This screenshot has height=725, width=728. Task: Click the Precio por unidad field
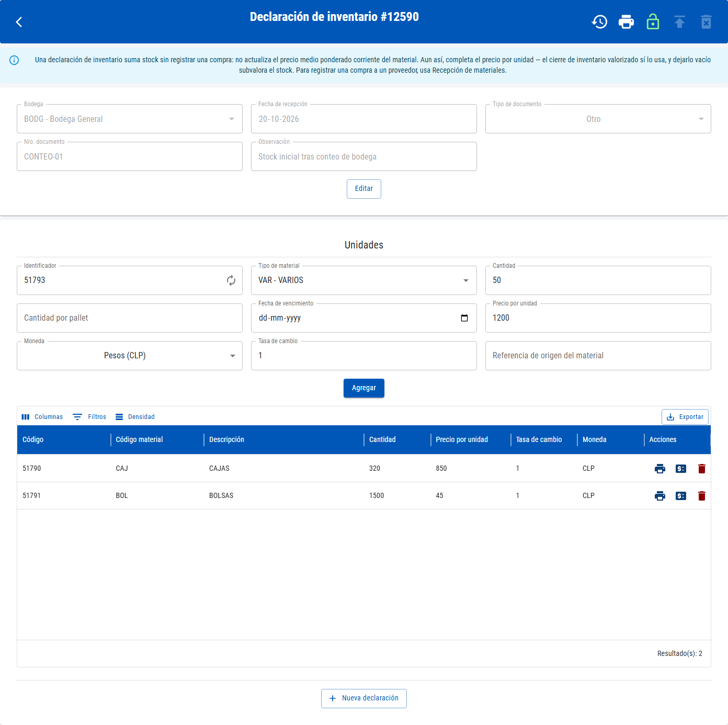pos(598,318)
